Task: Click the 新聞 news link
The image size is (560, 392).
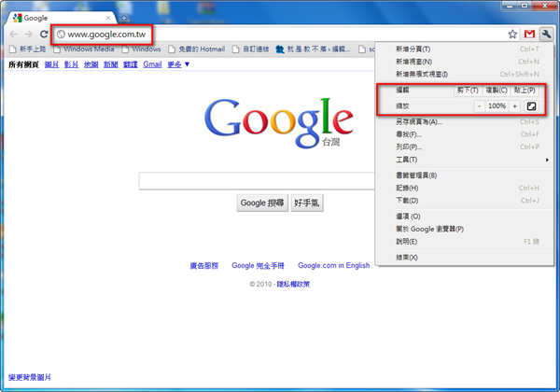Action: click(x=111, y=64)
